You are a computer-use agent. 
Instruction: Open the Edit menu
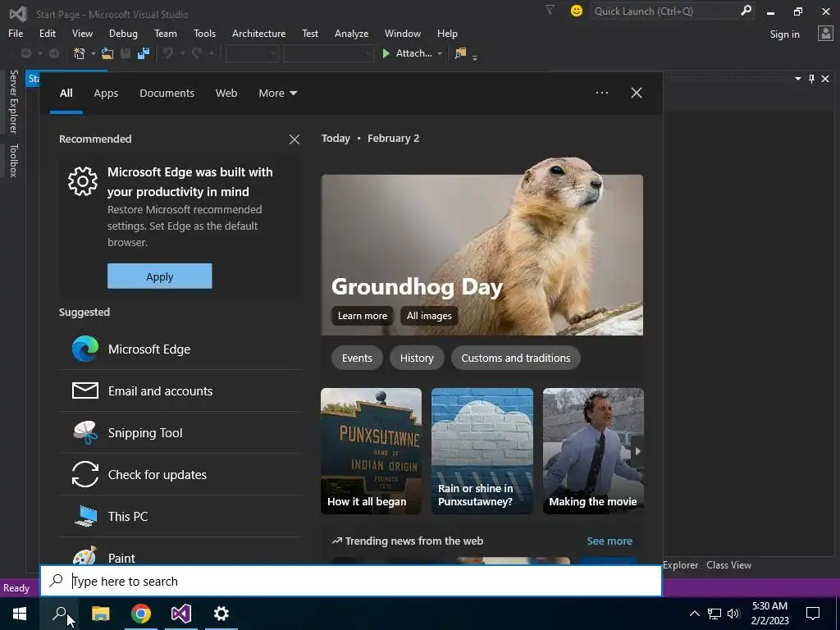47,33
